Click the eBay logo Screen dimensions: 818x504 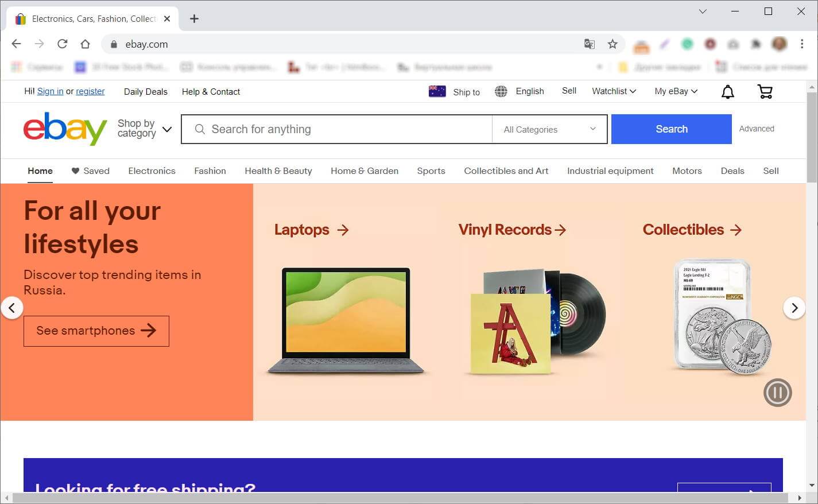tap(65, 129)
